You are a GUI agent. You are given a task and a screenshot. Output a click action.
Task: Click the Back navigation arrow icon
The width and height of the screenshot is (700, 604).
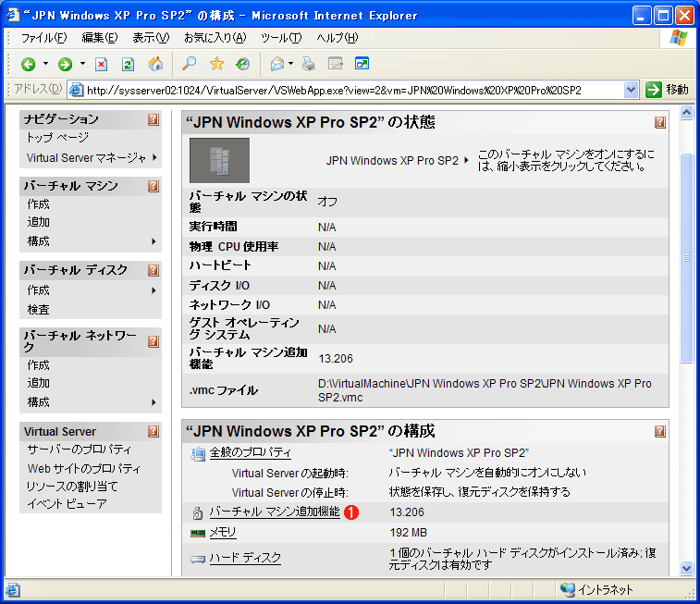click(28, 64)
